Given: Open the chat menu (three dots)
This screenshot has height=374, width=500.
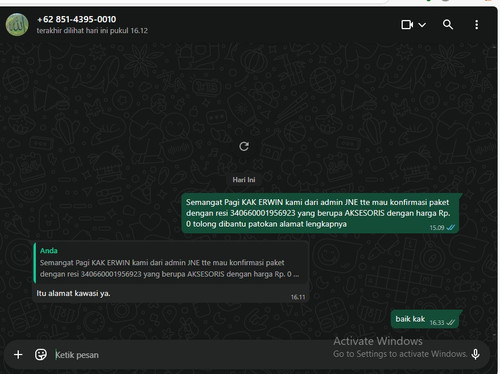Looking at the screenshot, I should (x=477, y=25).
